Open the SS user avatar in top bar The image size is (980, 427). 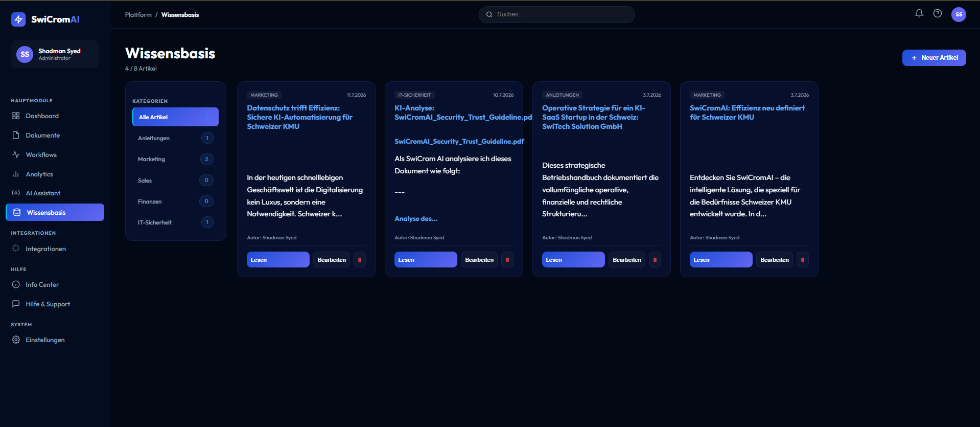959,14
